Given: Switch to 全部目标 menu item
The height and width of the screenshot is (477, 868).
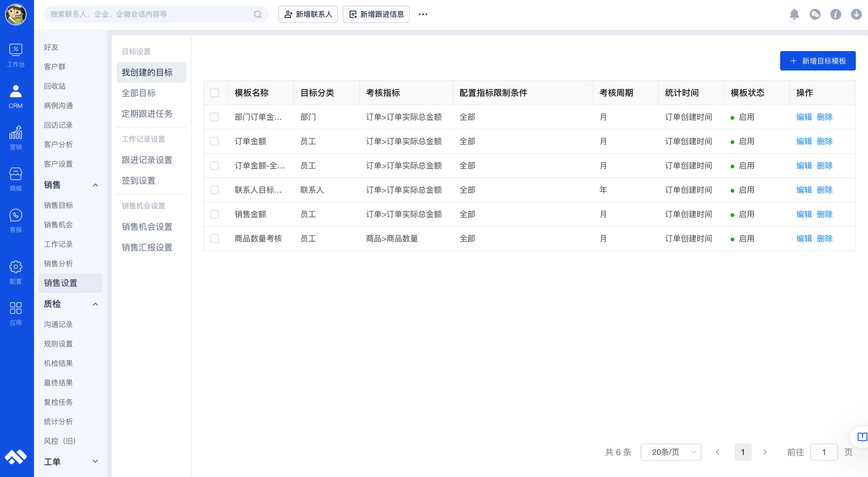Looking at the screenshot, I should click(x=139, y=93).
